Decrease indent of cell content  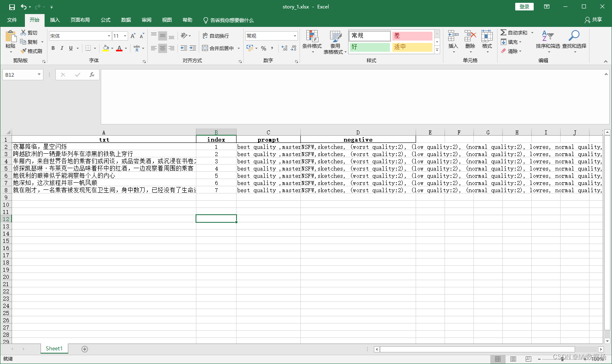point(184,48)
